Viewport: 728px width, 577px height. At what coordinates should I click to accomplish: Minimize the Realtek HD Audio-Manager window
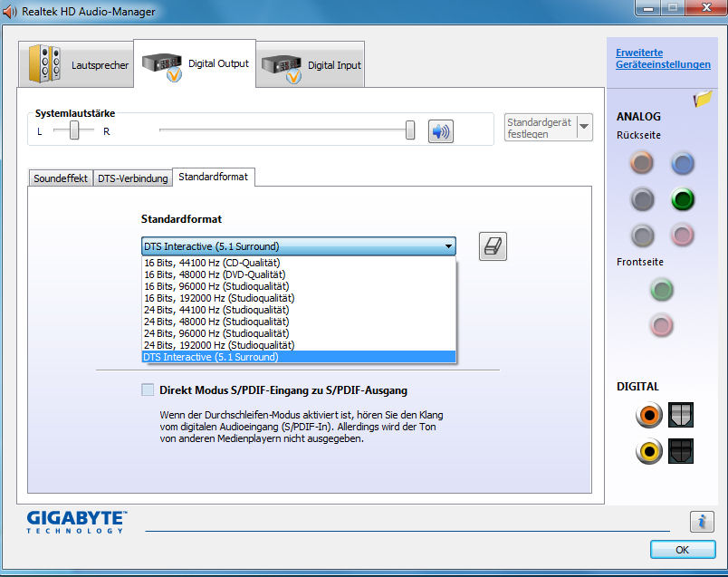point(648,8)
